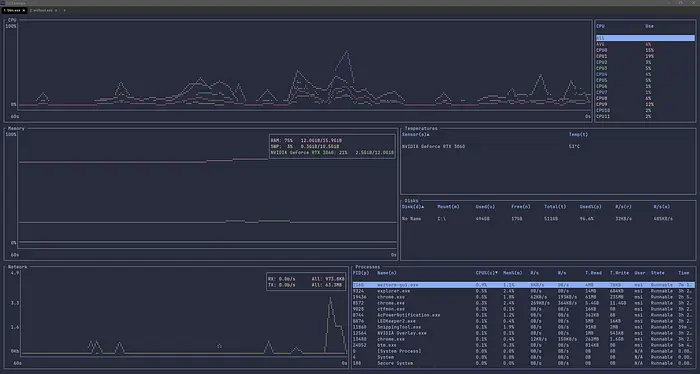The image size is (700, 374).
Task: Select chrome.exe process with PID 19436
Action: [x=523, y=297]
